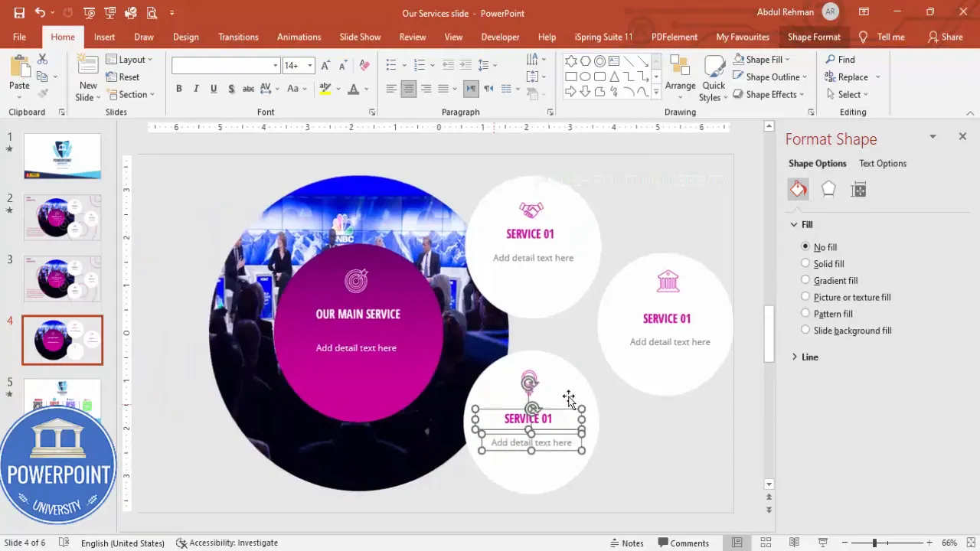The image size is (980, 551).
Task: Decrease the font size
Action: point(343,66)
